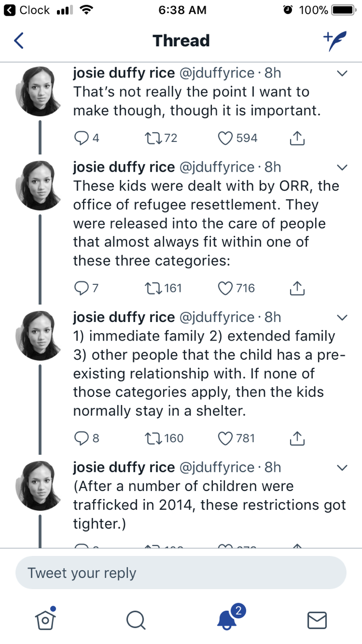Retweet the tweet with 160 retweets

tap(151, 438)
